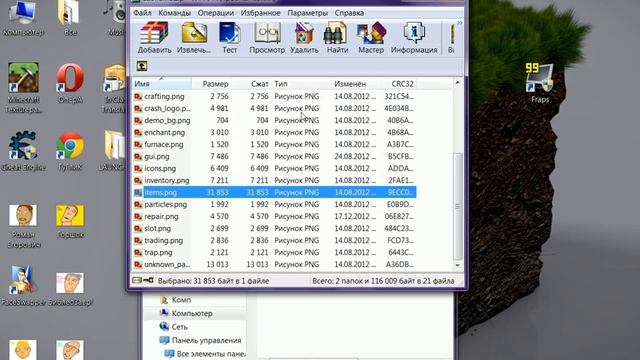The width and height of the screenshot is (640, 360).
Task: Open the Операции menu
Action: click(216, 13)
